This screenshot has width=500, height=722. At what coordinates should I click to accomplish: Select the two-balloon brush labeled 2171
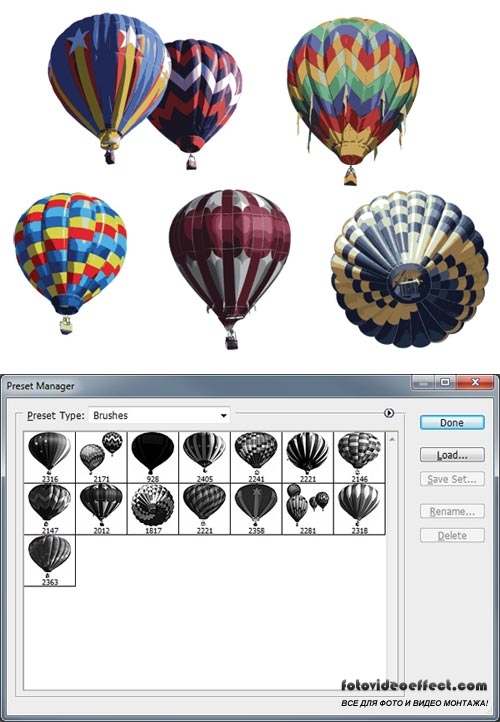[101, 457]
